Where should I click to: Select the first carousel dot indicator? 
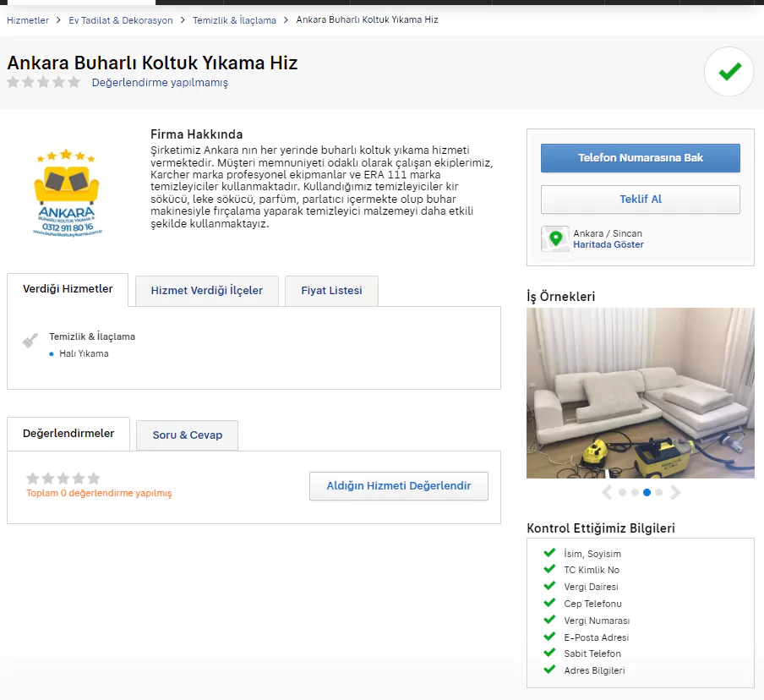622,492
